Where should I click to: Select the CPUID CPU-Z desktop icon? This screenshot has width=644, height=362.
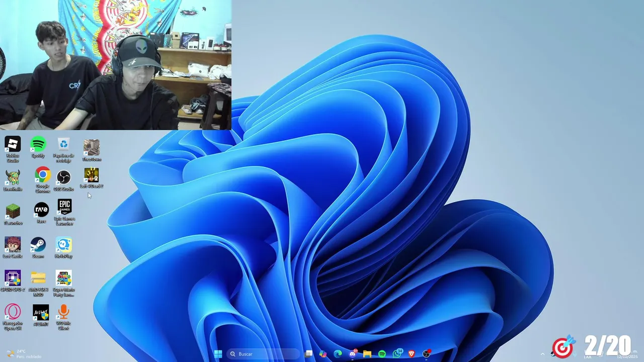click(x=13, y=281)
